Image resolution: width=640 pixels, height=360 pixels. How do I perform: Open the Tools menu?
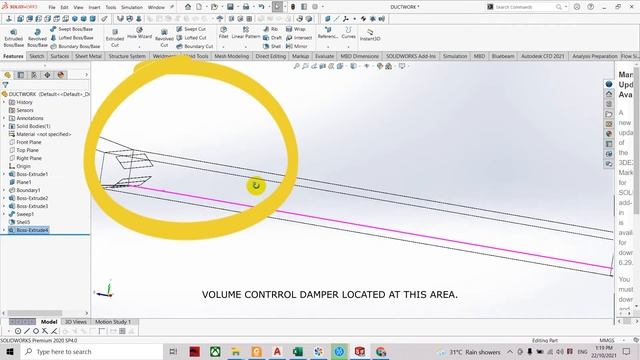click(x=111, y=7)
